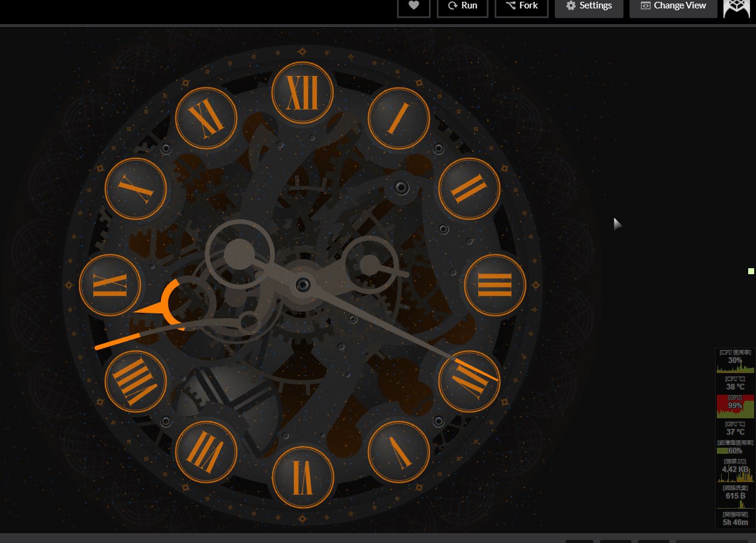Click the IX numeral dial on the clock
Image resolution: width=756 pixels, height=543 pixels.
pyautogui.click(x=110, y=285)
